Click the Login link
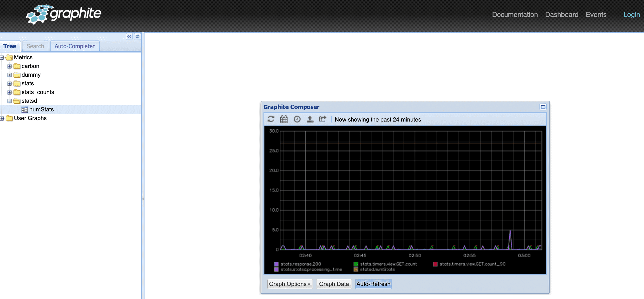The image size is (644, 299). point(631,14)
